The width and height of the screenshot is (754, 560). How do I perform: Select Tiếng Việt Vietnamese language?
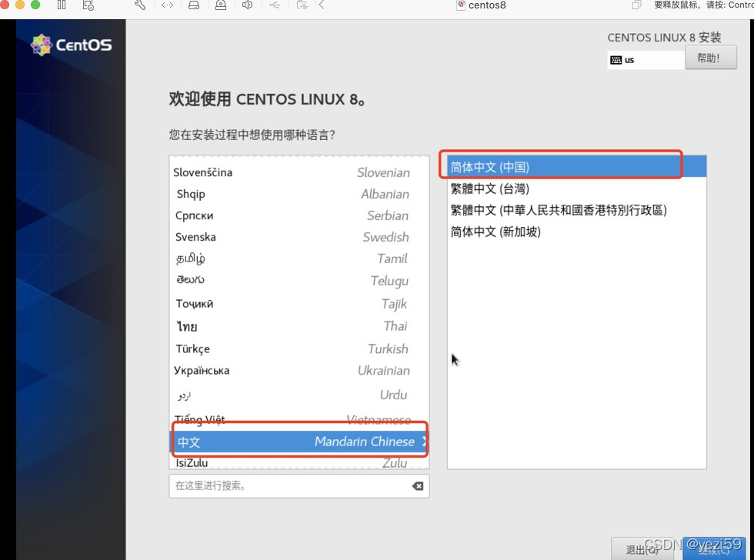[299, 420]
